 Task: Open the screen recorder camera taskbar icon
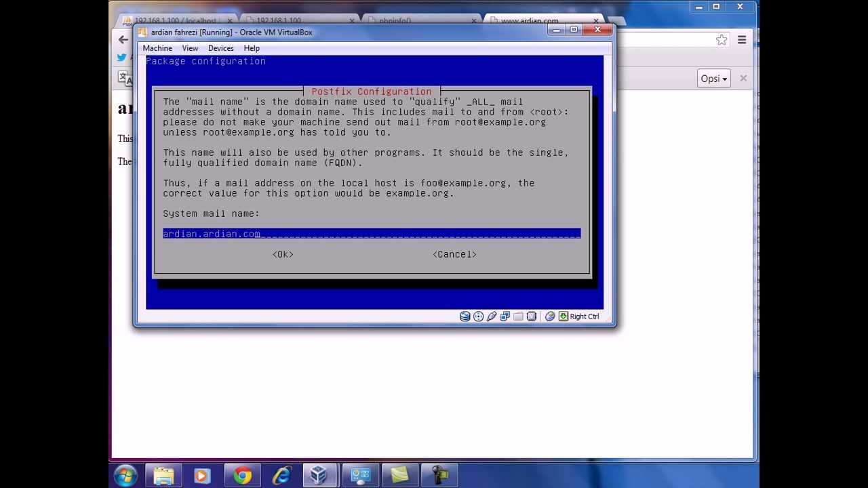click(x=439, y=476)
